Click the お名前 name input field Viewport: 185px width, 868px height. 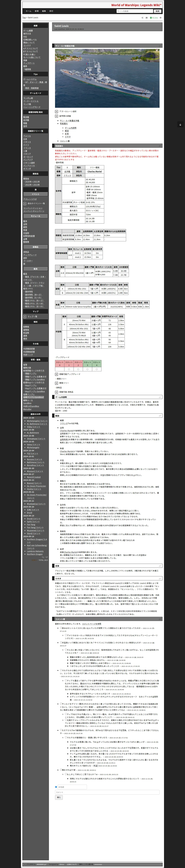pyautogui.click(x=72, y=787)
